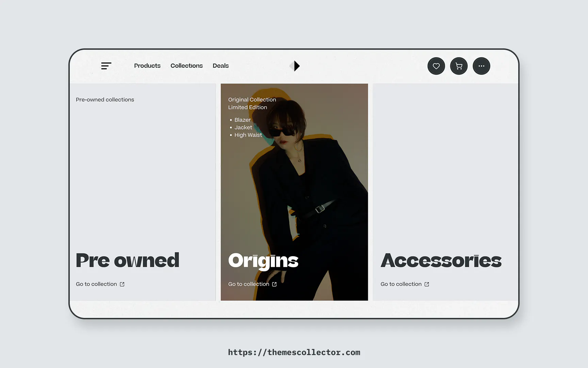Viewport: 588px width, 368px height.
Task: Click the Pre owned heading
Action: point(128,260)
